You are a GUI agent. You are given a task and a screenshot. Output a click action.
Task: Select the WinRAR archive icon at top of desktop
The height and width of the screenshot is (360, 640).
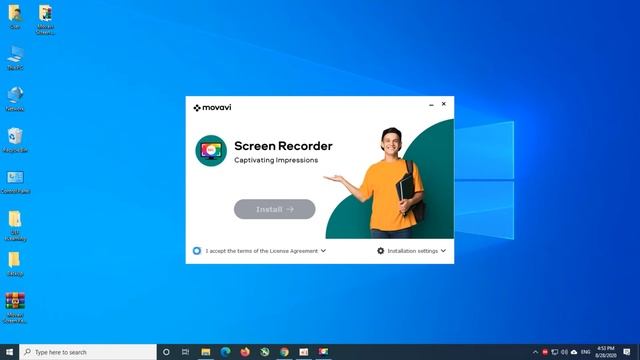click(x=45, y=20)
